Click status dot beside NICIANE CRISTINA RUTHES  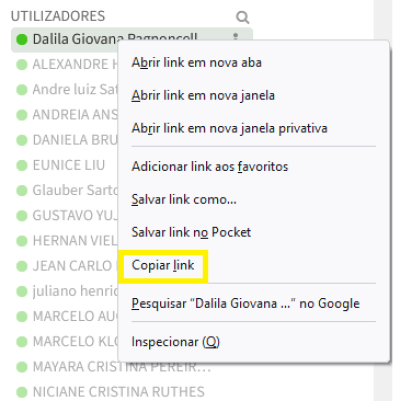22,392
